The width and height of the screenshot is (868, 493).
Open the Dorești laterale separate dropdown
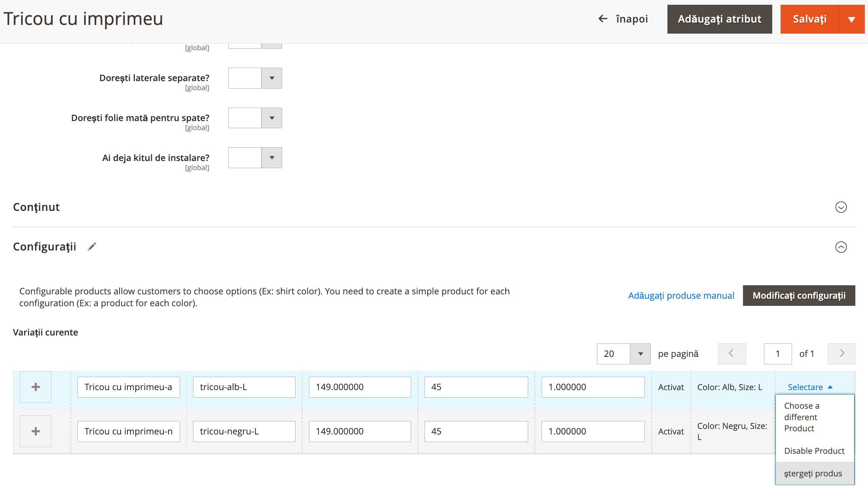[255, 78]
